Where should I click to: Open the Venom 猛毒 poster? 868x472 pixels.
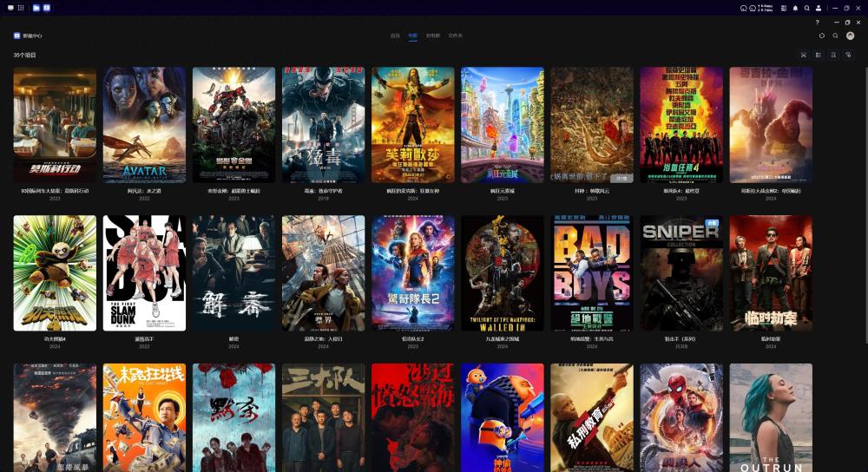click(x=323, y=125)
